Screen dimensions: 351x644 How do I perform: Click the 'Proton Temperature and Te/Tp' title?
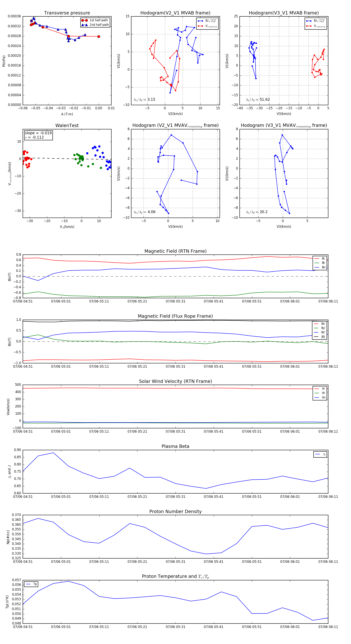click(175, 576)
